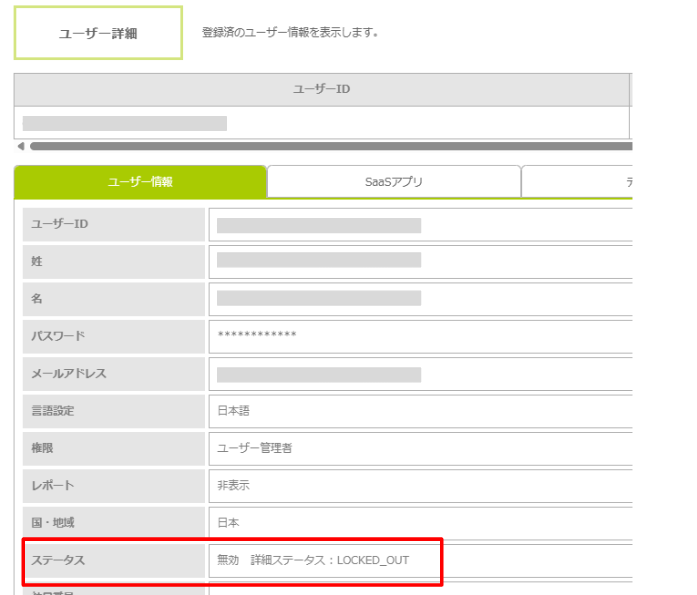Open the SaaSアプリ tab

click(393, 182)
